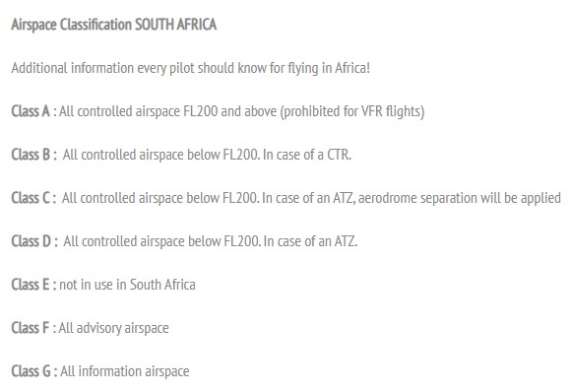
Task: Click 'All advisory airspace' text
Action: coord(113,328)
